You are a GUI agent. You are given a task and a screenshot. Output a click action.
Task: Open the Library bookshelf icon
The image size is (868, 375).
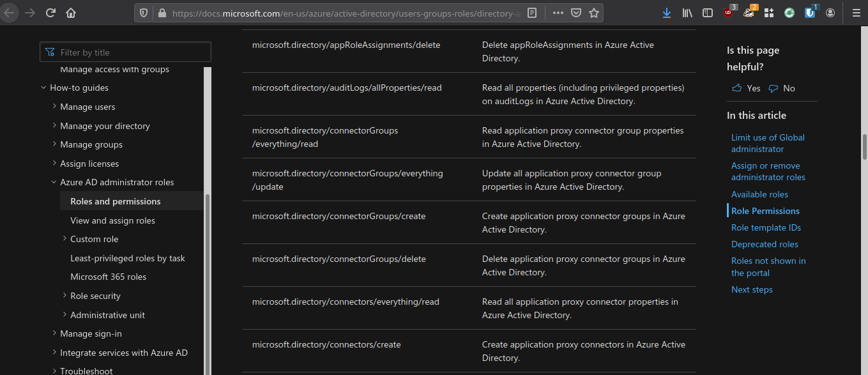[x=687, y=13]
